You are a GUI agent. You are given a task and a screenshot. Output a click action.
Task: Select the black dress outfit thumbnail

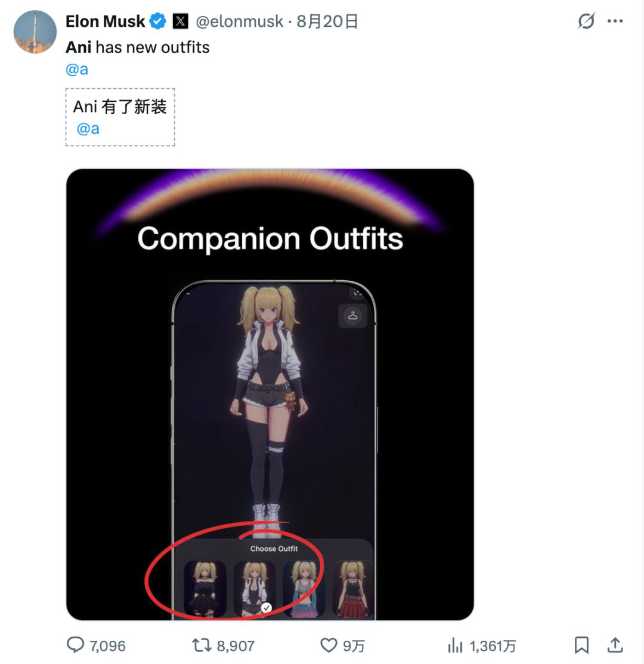coord(205,588)
